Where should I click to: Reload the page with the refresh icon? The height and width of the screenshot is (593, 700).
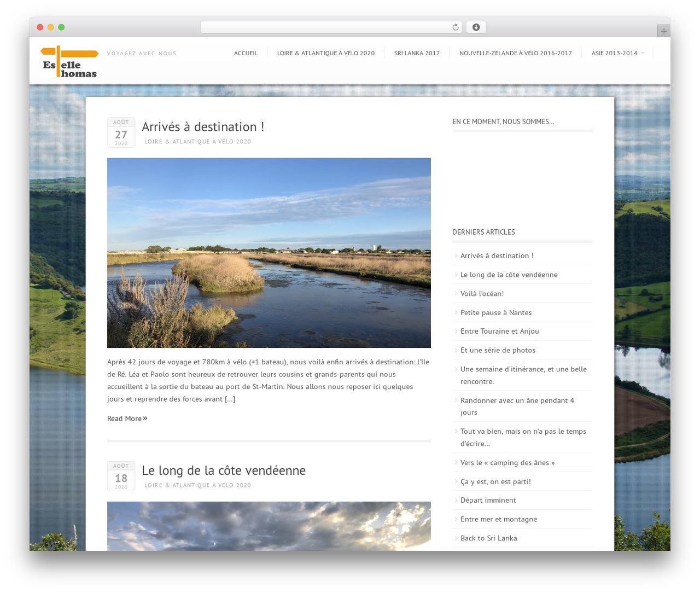456,27
